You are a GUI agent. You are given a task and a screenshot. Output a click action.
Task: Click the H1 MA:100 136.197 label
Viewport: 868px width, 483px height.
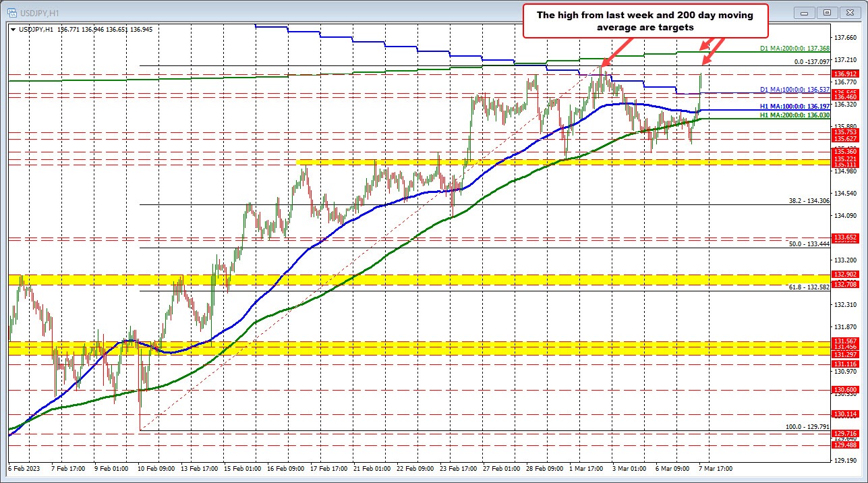point(794,107)
